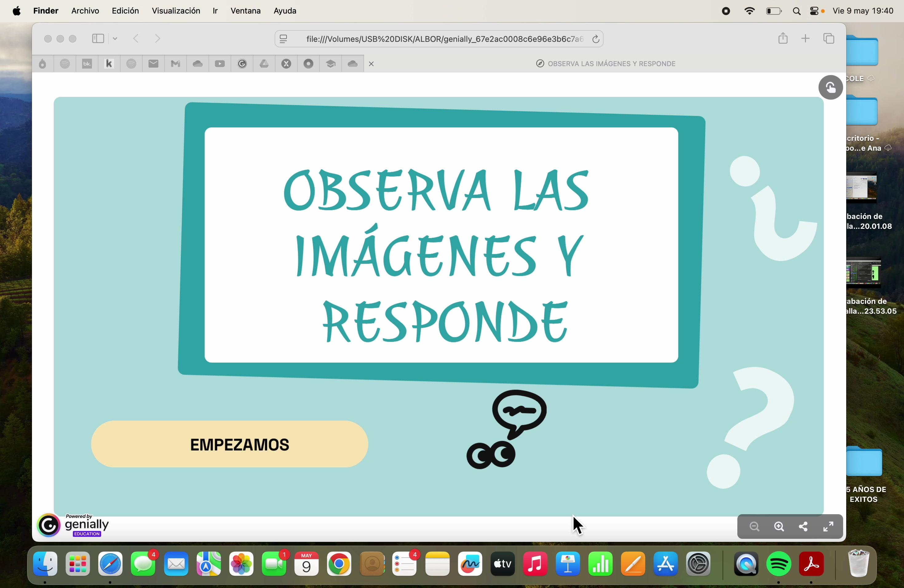Open the YouTube pinned tab
904x588 pixels.
click(x=220, y=64)
